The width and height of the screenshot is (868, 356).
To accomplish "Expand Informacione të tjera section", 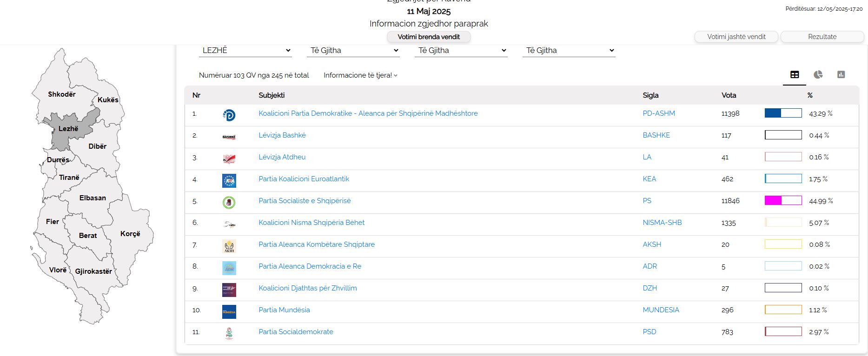I will [x=360, y=75].
